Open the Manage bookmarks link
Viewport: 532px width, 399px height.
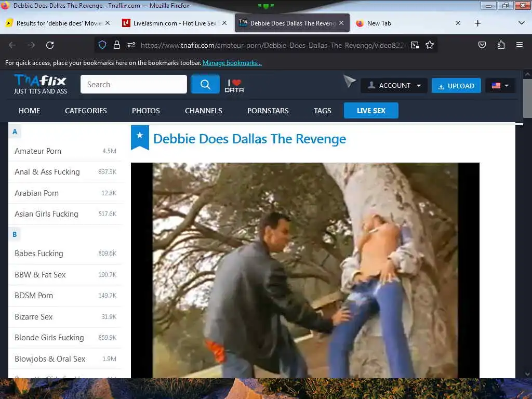[x=232, y=63]
